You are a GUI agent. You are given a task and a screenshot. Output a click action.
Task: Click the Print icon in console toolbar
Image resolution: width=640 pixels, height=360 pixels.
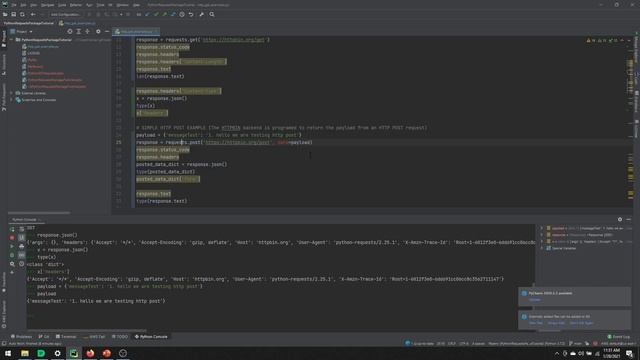pyautogui.click(x=22, y=247)
